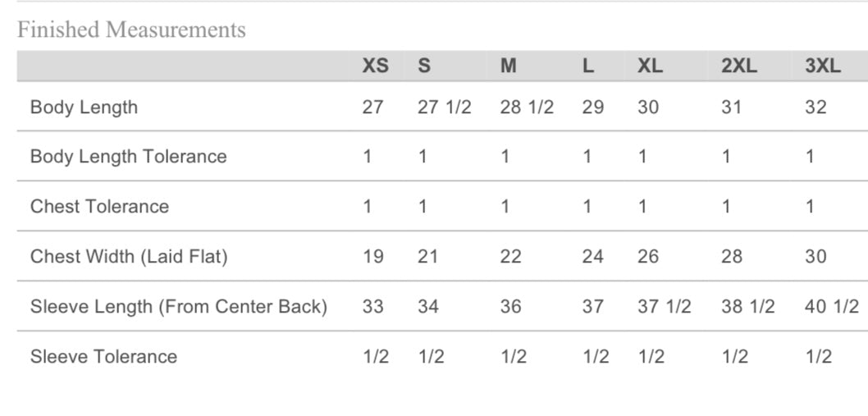Select Sleeve Length (From Center Back) label
Screen dimensions: 868x416
(179, 307)
